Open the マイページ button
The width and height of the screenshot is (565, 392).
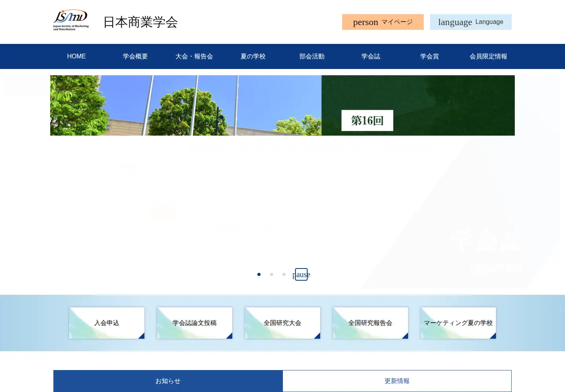tap(383, 22)
